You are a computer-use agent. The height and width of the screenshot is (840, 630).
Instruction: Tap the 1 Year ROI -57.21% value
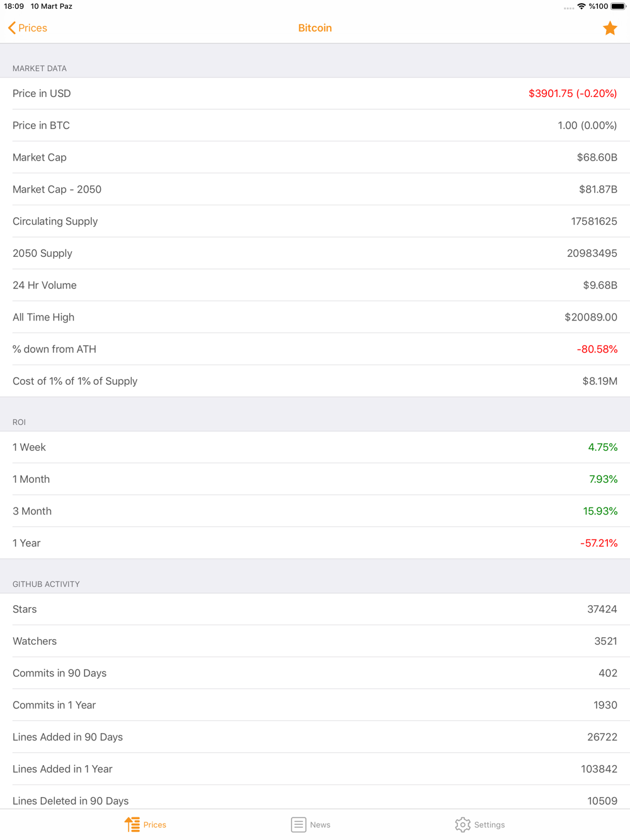pyautogui.click(x=598, y=543)
